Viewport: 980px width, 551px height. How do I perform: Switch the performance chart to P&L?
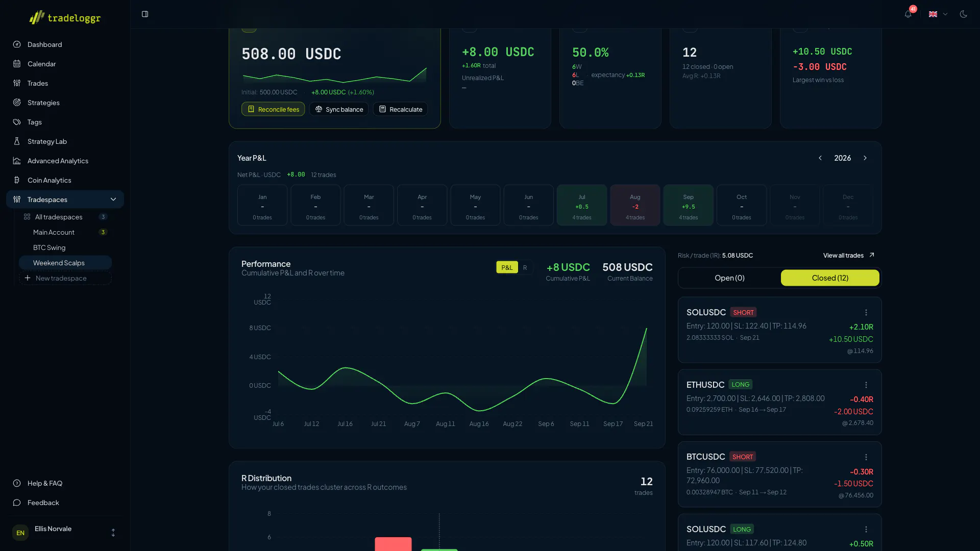(x=507, y=267)
